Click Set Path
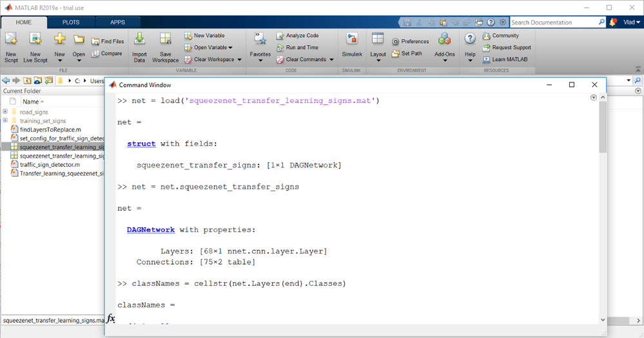 (407, 53)
